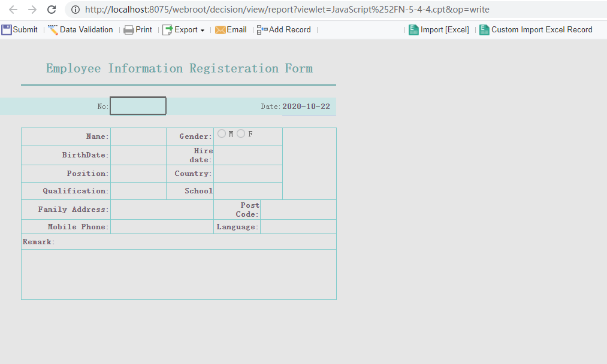This screenshot has height=364, width=607.
Task: Click the Email button label
Action: pos(237,30)
